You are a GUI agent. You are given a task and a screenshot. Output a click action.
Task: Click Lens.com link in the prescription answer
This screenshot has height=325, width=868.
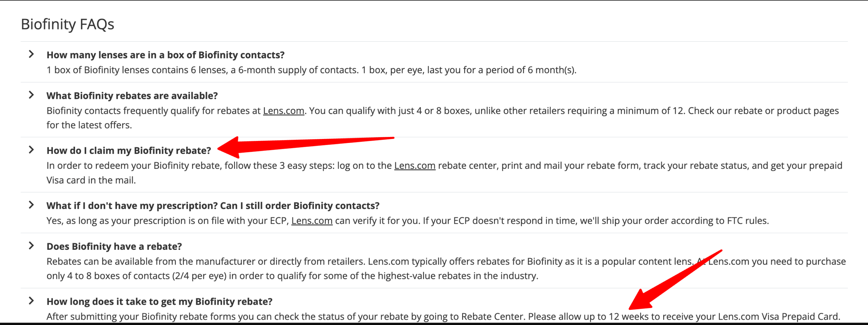pyautogui.click(x=312, y=221)
